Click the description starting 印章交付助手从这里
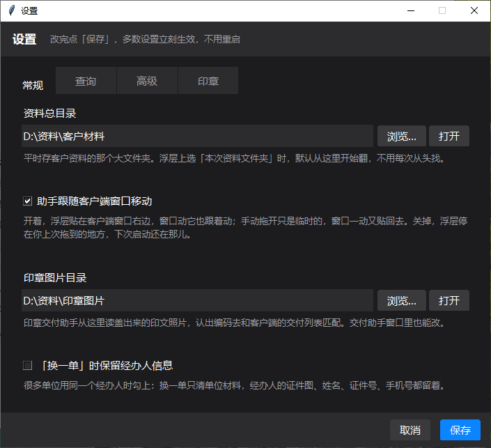Image resolution: width=491 pixels, height=448 pixels. point(234,323)
